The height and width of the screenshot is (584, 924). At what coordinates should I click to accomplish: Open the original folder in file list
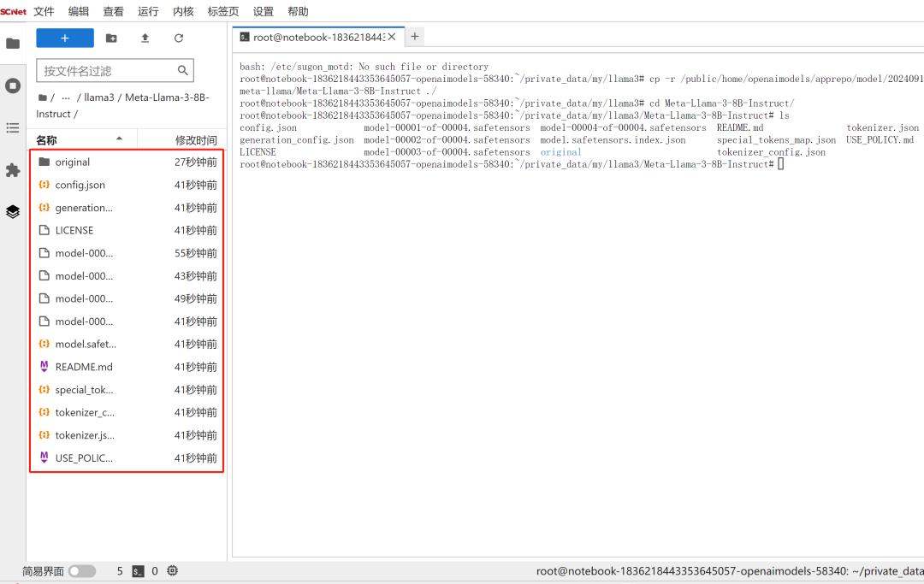[x=73, y=162]
